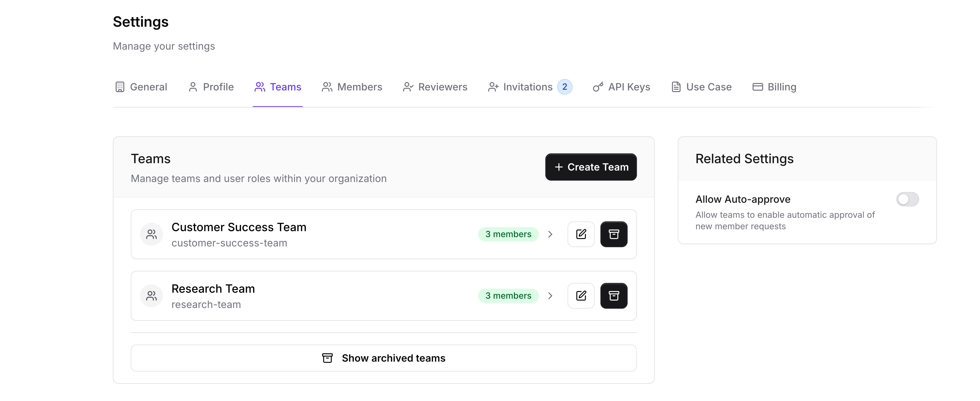Image resolution: width=980 pixels, height=401 pixels.
Task: Open the Reviewers tab
Action: click(435, 87)
